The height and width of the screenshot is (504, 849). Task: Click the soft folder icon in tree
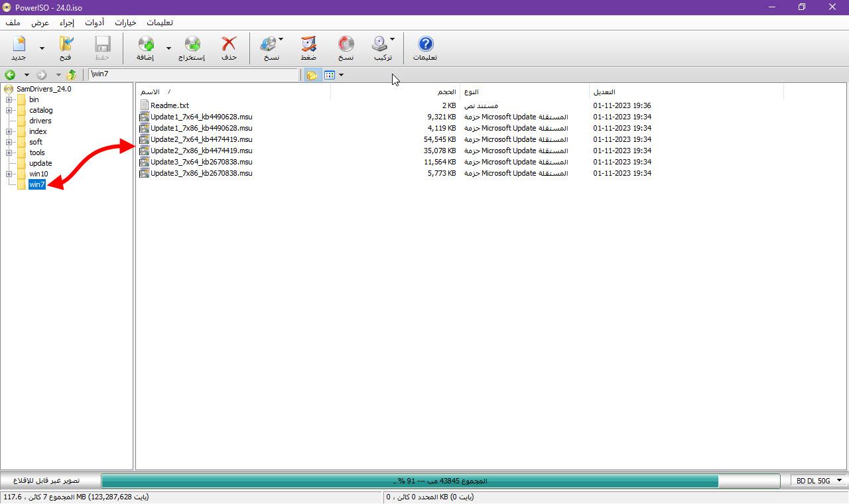pyautogui.click(x=21, y=142)
